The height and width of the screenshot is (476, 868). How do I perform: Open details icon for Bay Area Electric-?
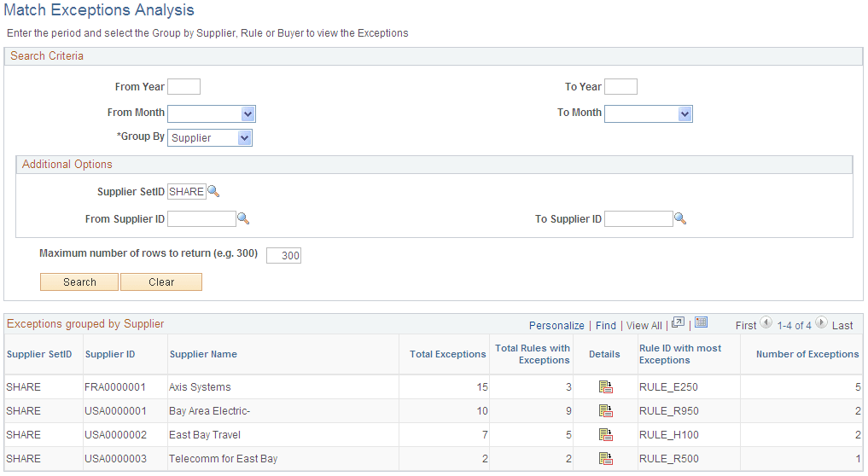point(606,410)
